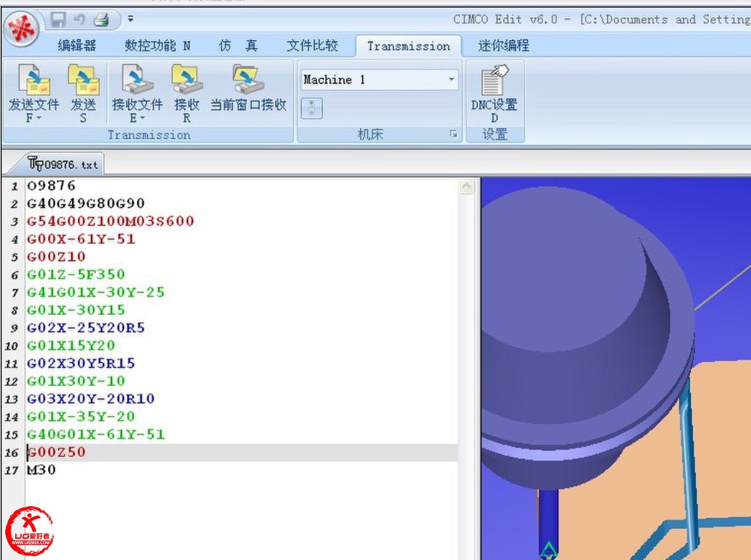Open DNC设置 settings icon
This screenshot has height=560, width=751.
point(494,80)
